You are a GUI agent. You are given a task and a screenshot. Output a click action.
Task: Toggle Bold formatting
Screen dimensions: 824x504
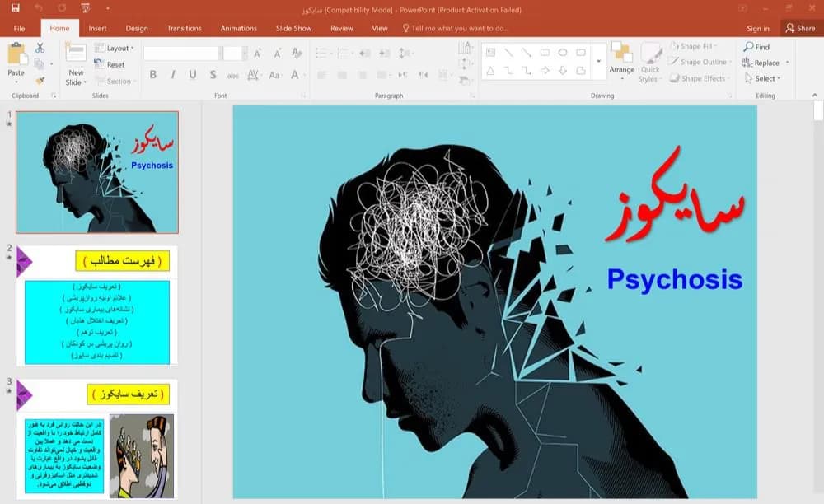[x=153, y=75]
